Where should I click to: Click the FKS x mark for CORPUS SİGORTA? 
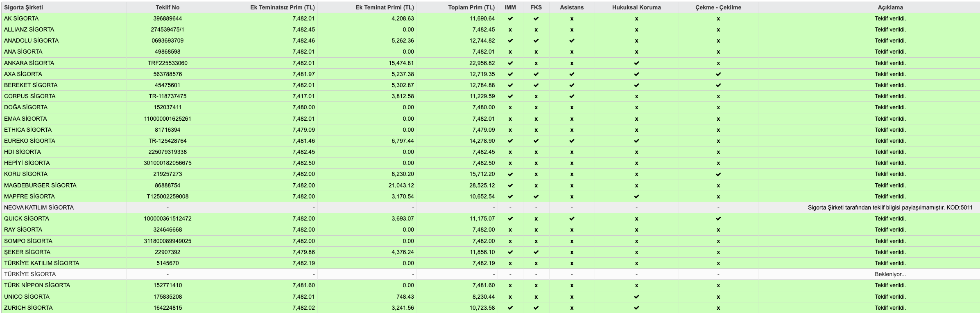click(x=536, y=97)
